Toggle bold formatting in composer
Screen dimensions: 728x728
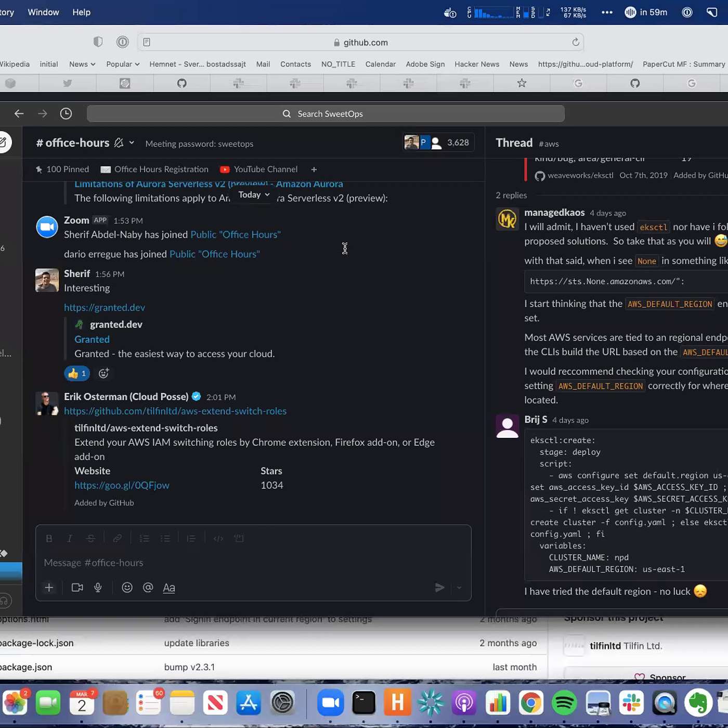(49, 539)
